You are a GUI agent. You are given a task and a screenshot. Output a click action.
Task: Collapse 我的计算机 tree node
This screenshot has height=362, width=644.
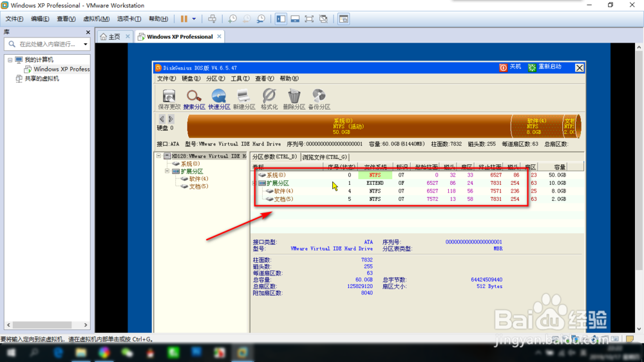[x=10, y=60]
